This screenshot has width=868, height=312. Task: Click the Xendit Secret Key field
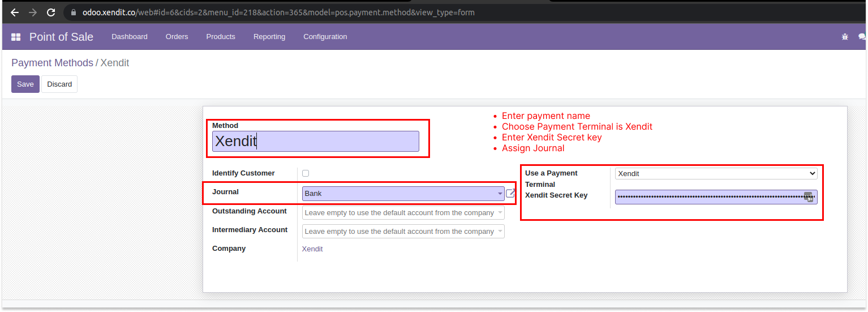point(716,197)
